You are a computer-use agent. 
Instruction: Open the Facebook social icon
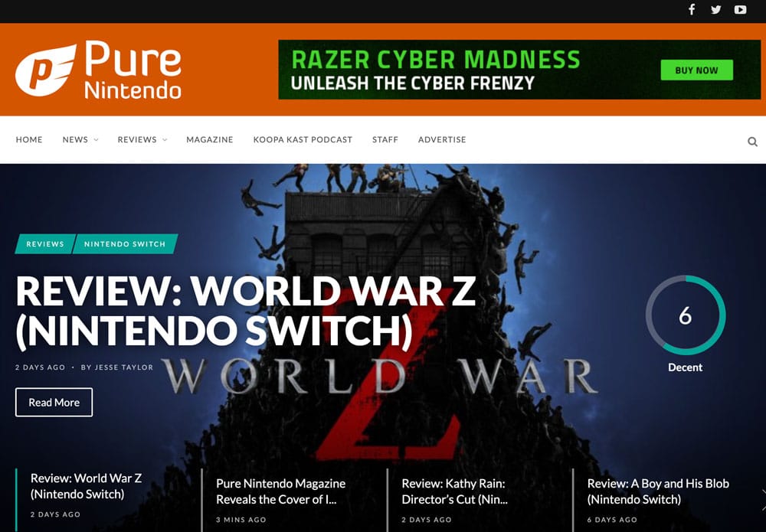[x=692, y=10]
